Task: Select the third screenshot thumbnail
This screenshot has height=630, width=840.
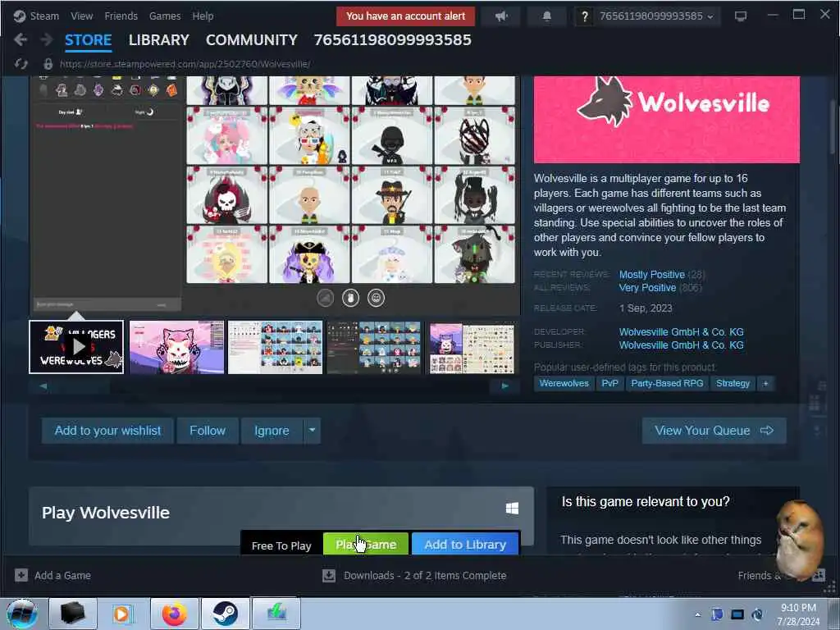Action: pyautogui.click(x=276, y=347)
